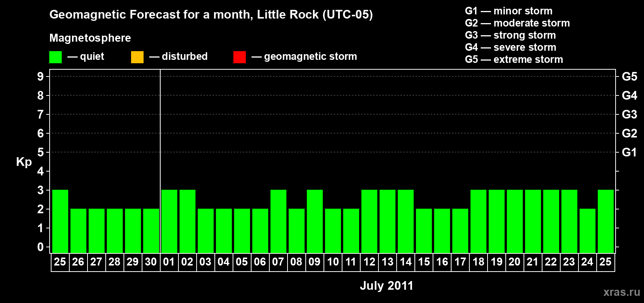Select the "July 2011" month label
This screenshot has width=644, height=303.
click(x=386, y=286)
